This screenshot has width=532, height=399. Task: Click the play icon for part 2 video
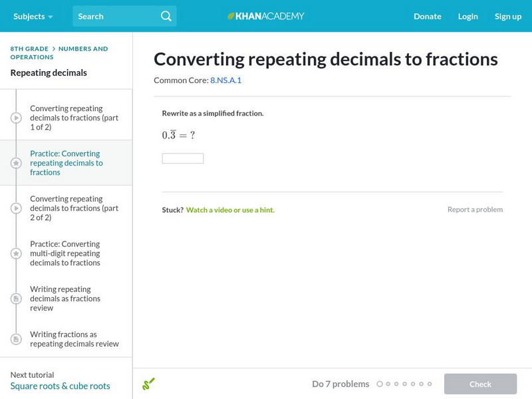click(x=16, y=208)
